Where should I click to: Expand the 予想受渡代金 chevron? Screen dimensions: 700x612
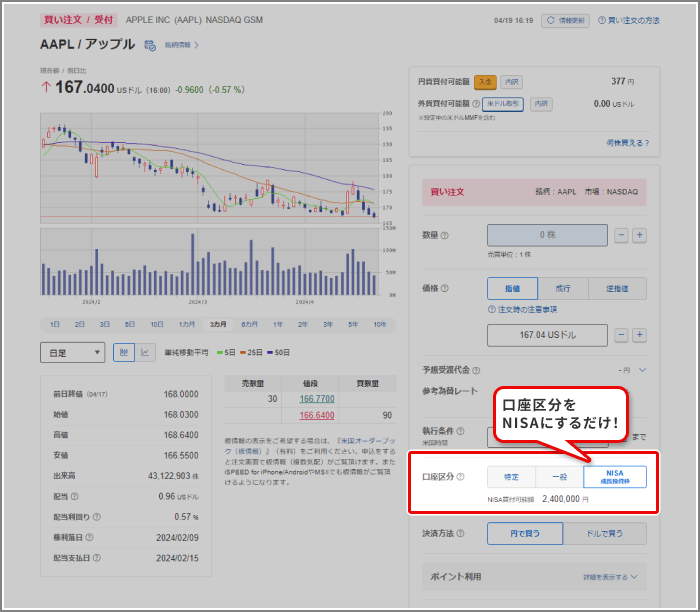pyautogui.click(x=642, y=370)
